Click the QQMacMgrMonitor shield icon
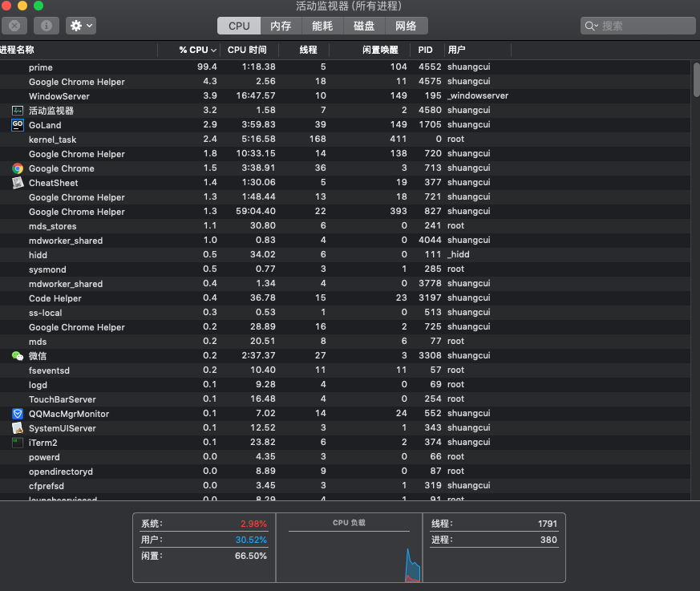 (x=18, y=414)
